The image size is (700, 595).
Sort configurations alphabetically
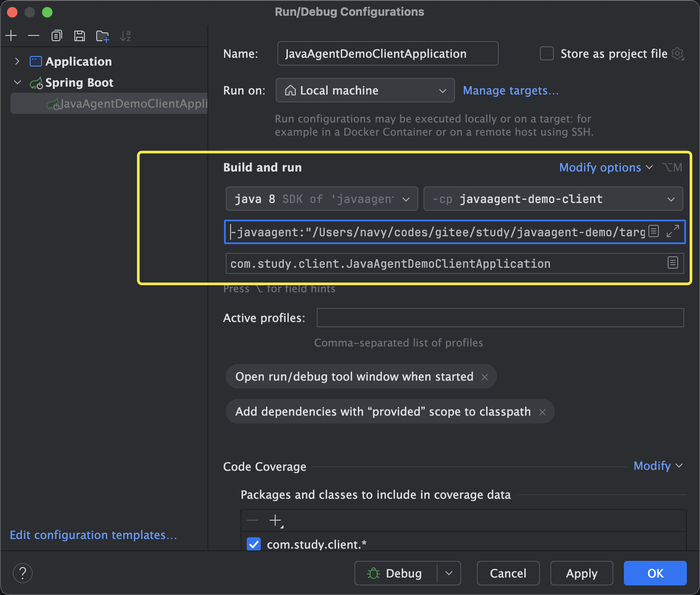(x=126, y=35)
